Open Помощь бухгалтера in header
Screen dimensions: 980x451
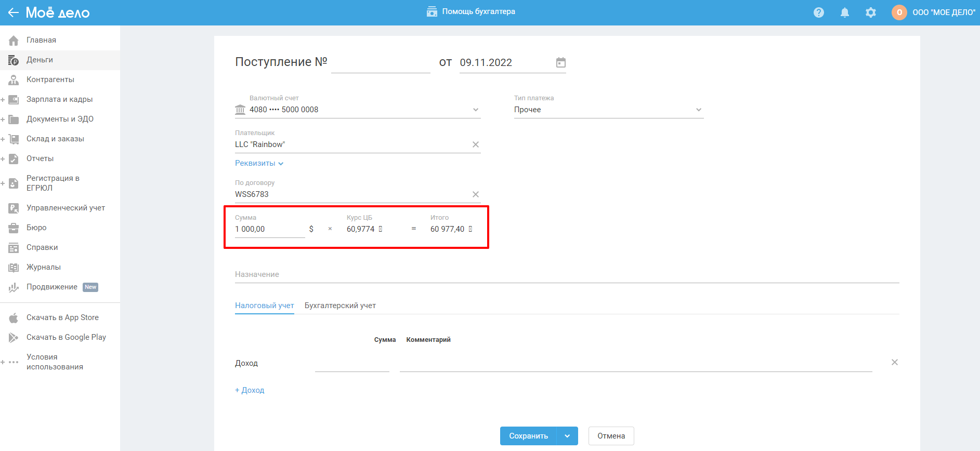click(x=471, y=11)
